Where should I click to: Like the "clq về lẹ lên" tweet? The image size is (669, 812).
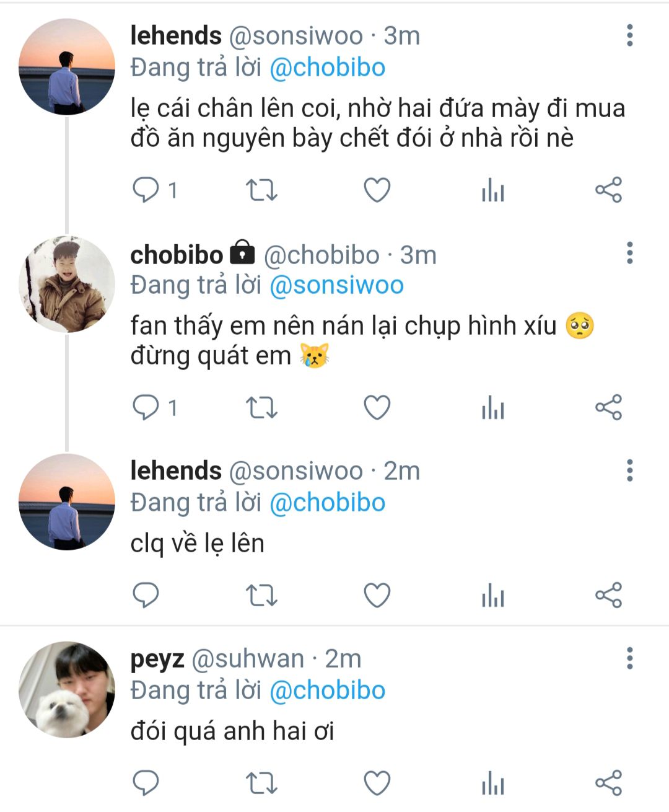click(x=377, y=596)
